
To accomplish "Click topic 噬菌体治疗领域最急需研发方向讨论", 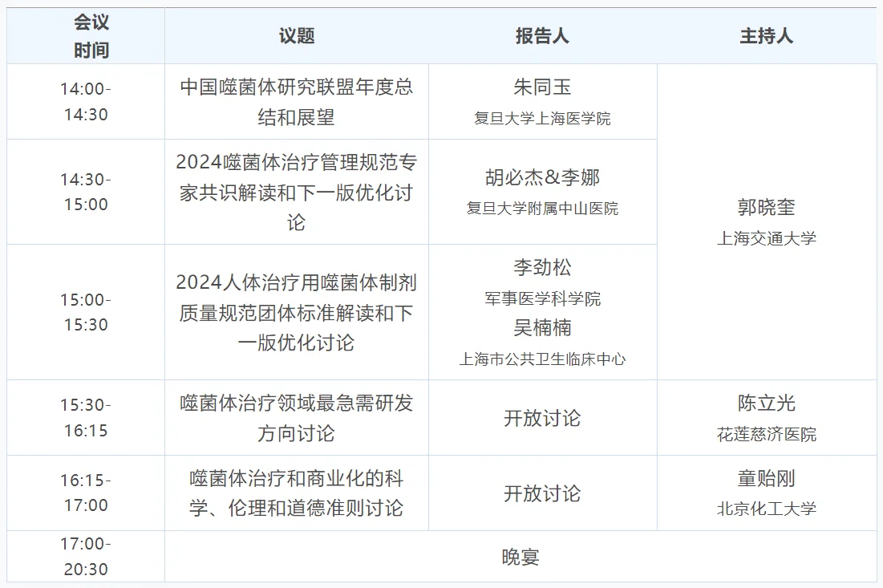I will coord(297,418).
